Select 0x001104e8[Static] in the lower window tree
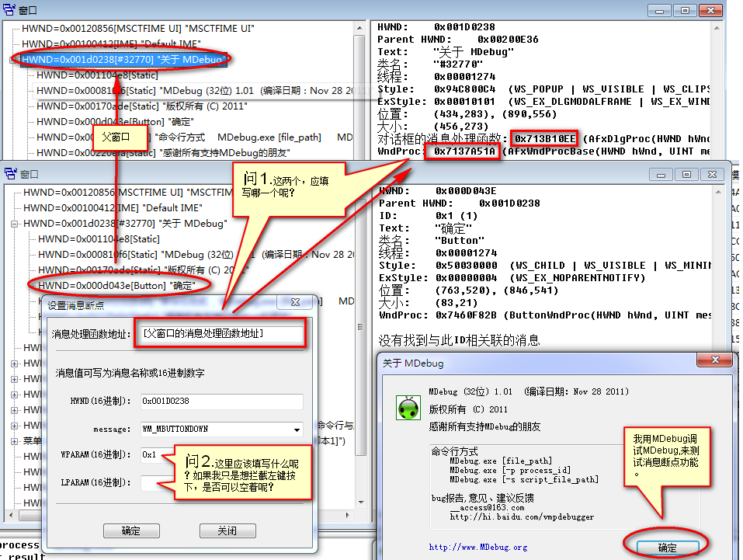This screenshot has width=743, height=560. [x=99, y=239]
